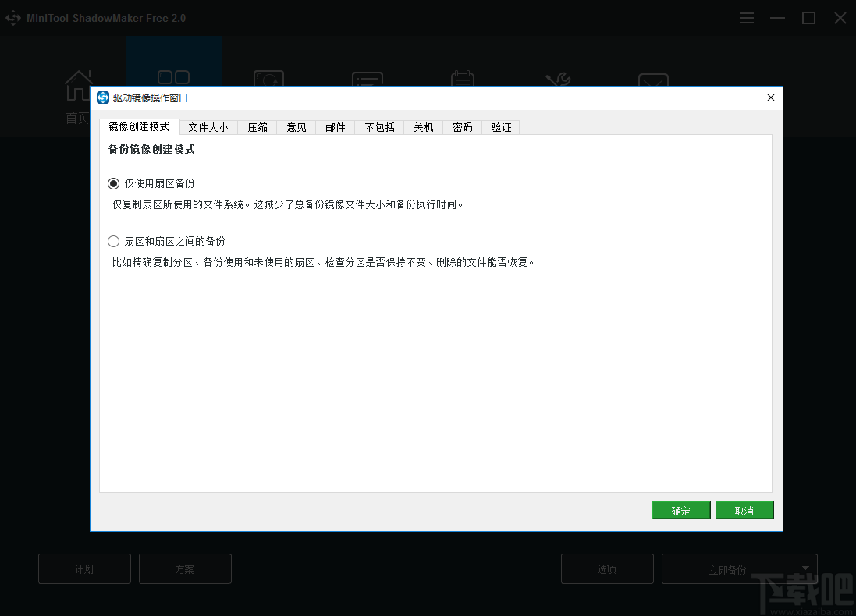Switch to the 压缩 tab
Viewport: 856px width, 616px height.
pos(258,127)
